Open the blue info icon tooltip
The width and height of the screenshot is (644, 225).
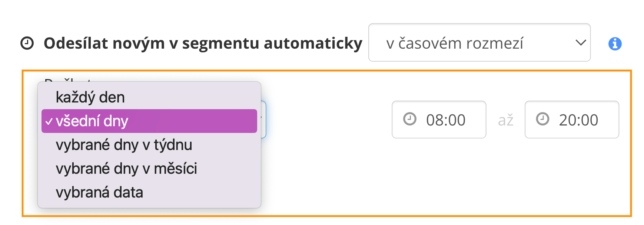(615, 44)
